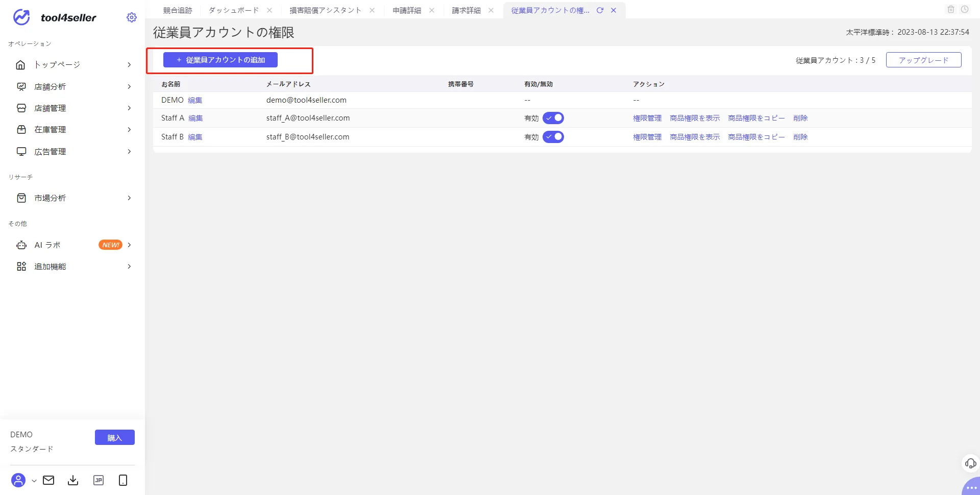The width and height of the screenshot is (980, 495).
Task: Switch to the 請求詳細 tab
Action: pos(466,10)
